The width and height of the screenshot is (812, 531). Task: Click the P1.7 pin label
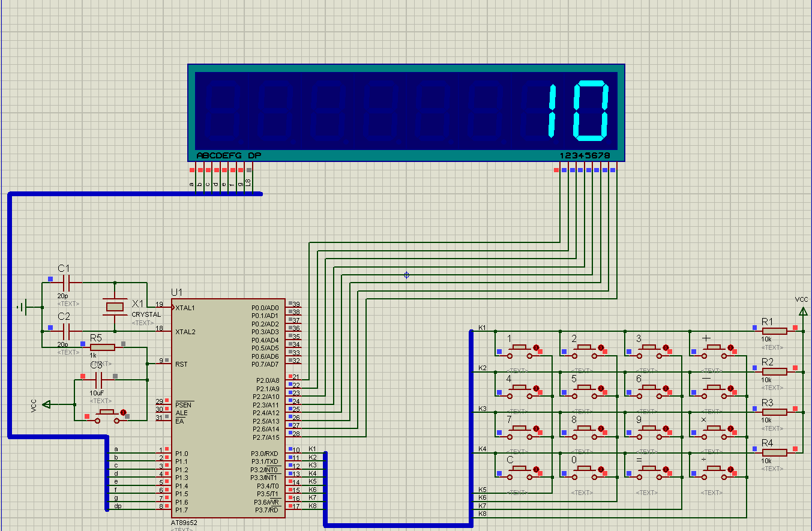[182, 510]
